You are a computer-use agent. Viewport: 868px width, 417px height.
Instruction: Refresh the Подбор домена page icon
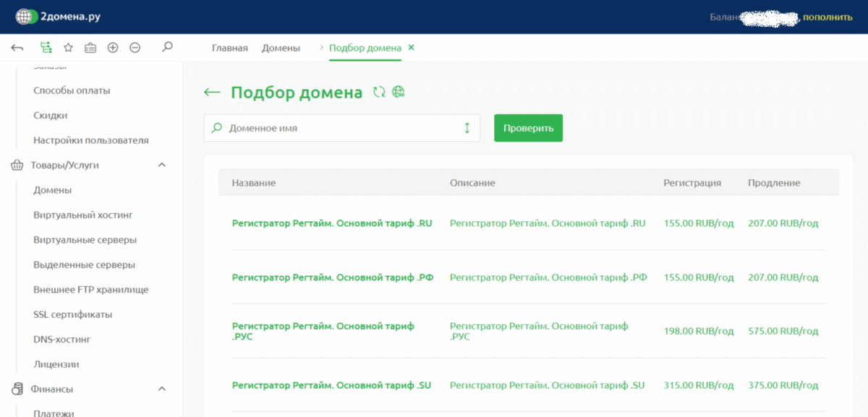tap(379, 92)
